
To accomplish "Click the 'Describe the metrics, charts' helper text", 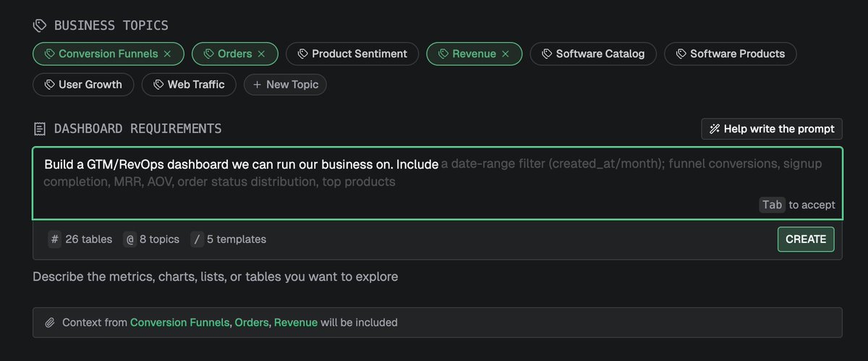I will [x=215, y=276].
